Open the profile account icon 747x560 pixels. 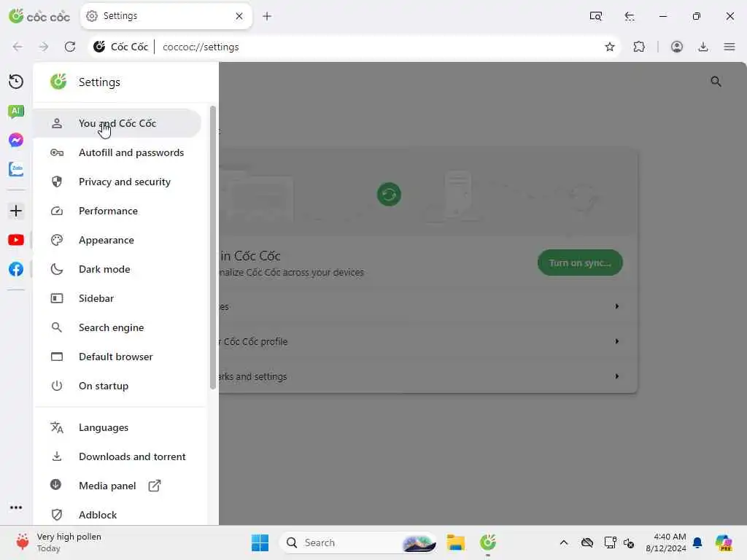676,47
